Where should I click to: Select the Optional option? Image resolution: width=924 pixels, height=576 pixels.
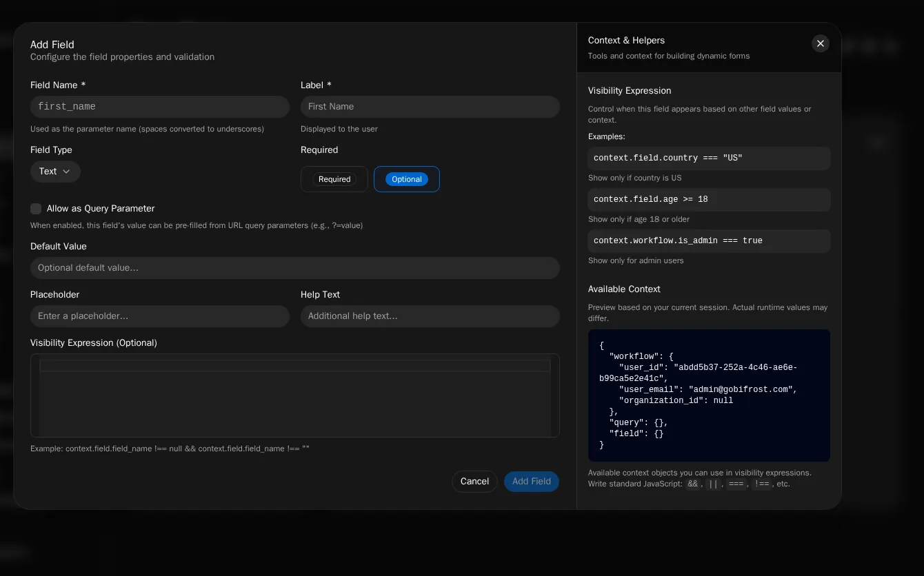point(406,179)
